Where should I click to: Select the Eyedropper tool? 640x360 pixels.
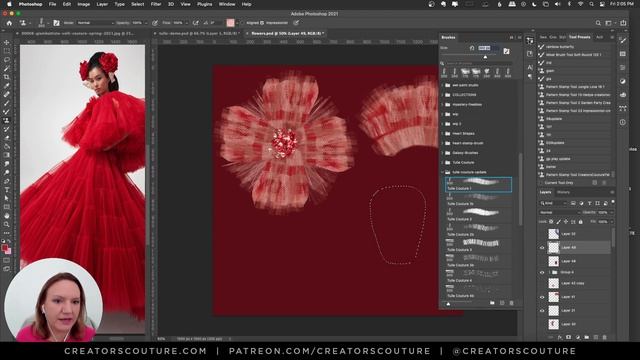pos(7,86)
